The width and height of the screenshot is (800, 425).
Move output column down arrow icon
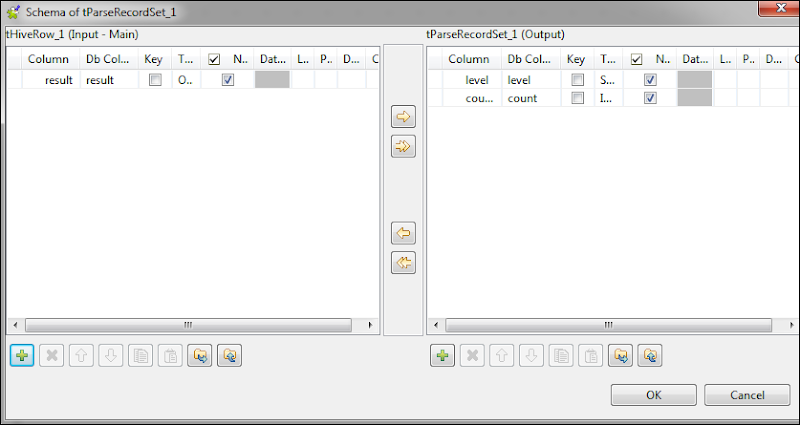point(531,355)
